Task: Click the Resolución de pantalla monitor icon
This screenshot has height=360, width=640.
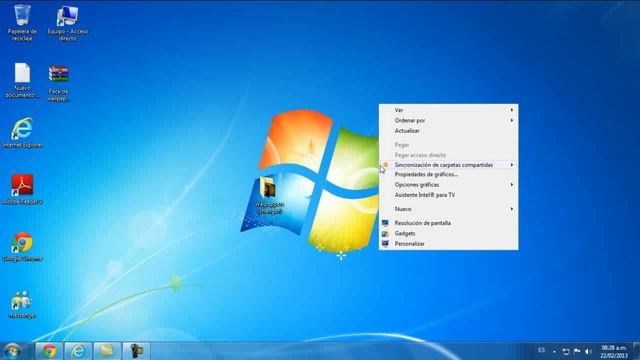Action: pos(385,223)
